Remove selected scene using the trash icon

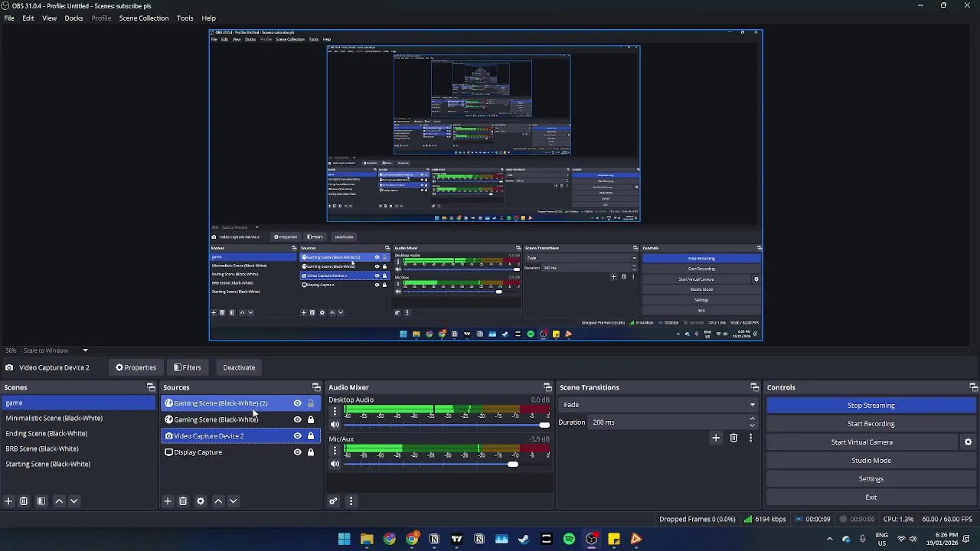[24, 501]
